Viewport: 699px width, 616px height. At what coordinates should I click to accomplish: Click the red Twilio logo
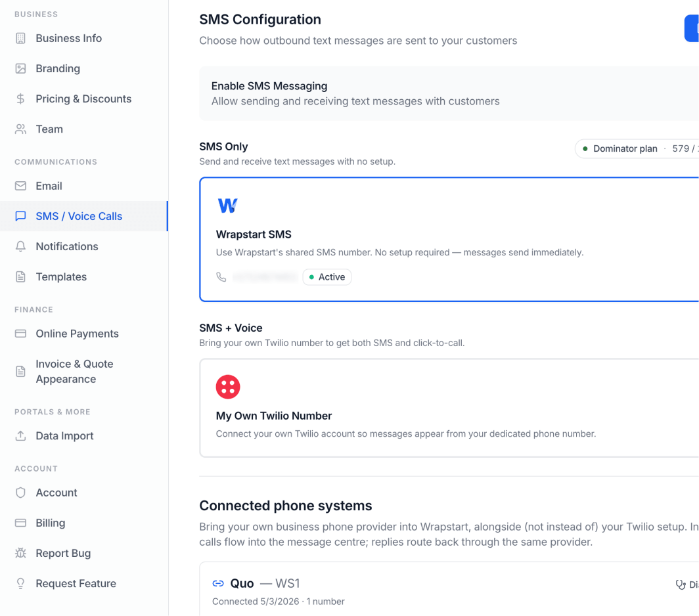tap(228, 387)
